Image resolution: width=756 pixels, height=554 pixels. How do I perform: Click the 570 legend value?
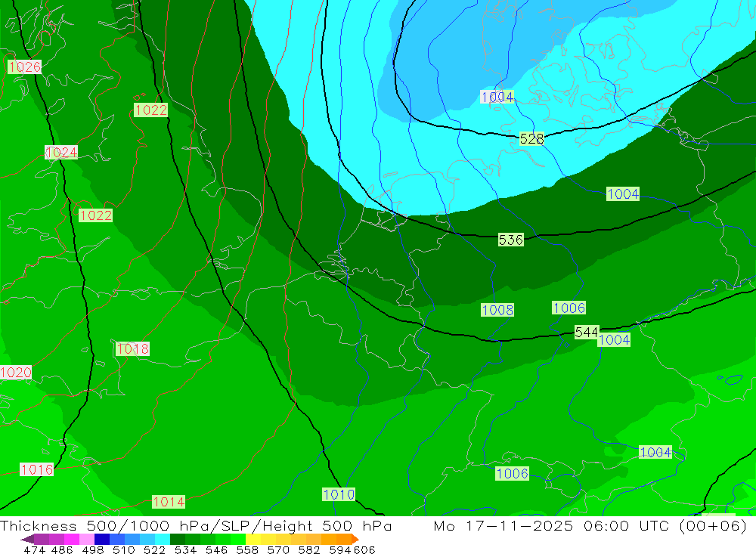(x=277, y=549)
